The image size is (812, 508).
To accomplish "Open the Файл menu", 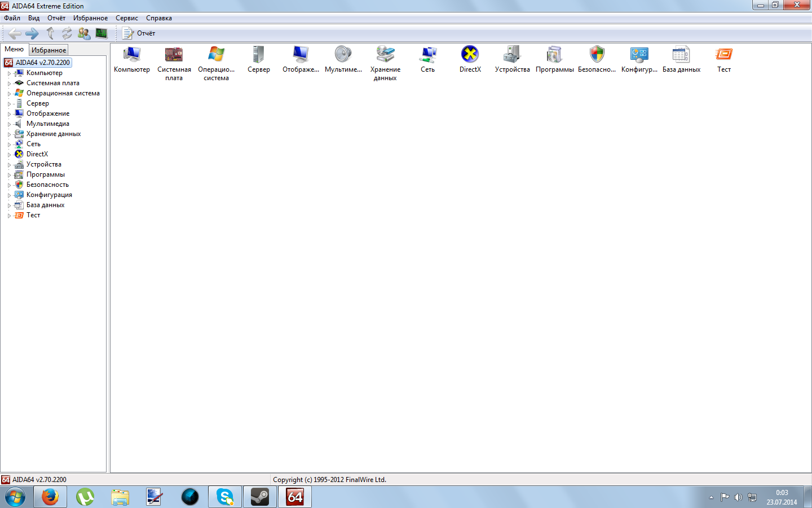I will pos(12,18).
